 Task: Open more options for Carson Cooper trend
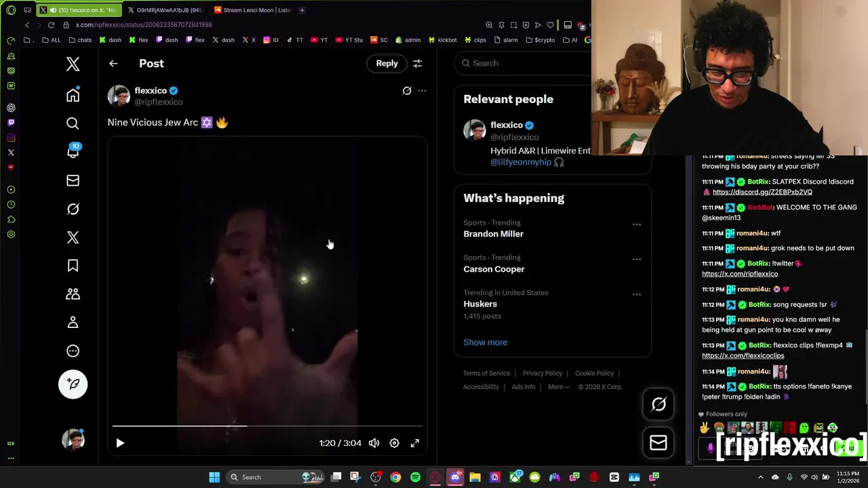(x=636, y=259)
